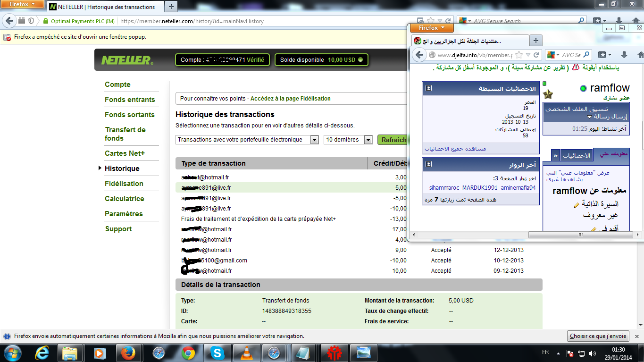644x362 pixels.
Task: Open MARDUK1991 visitor profile link
Action: click(480, 188)
